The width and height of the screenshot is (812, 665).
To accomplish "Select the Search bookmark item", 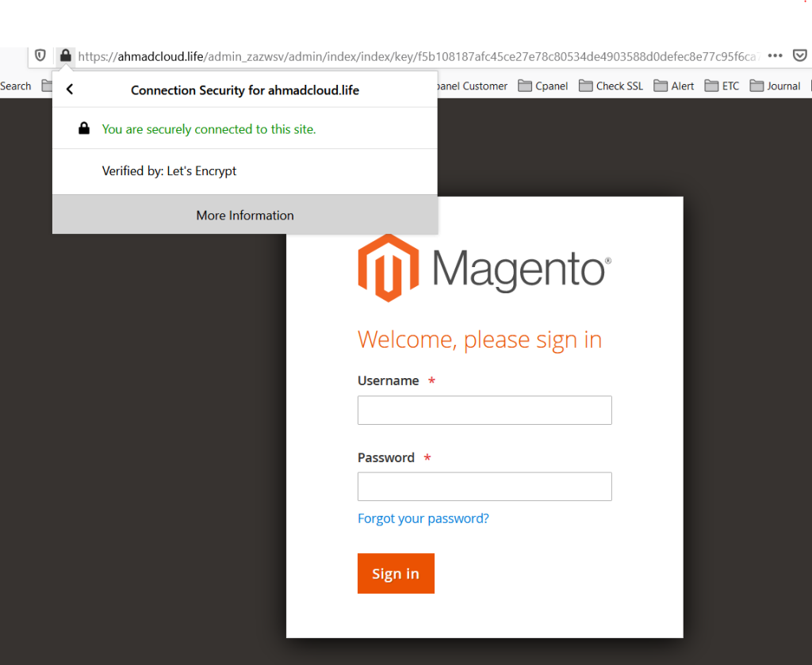I will click(x=16, y=86).
